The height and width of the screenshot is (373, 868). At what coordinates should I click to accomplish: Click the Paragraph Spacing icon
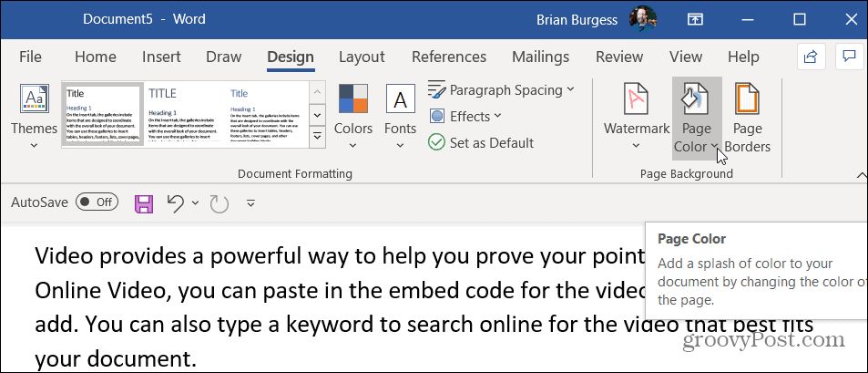pyautogui.click(x=437, y=89)
